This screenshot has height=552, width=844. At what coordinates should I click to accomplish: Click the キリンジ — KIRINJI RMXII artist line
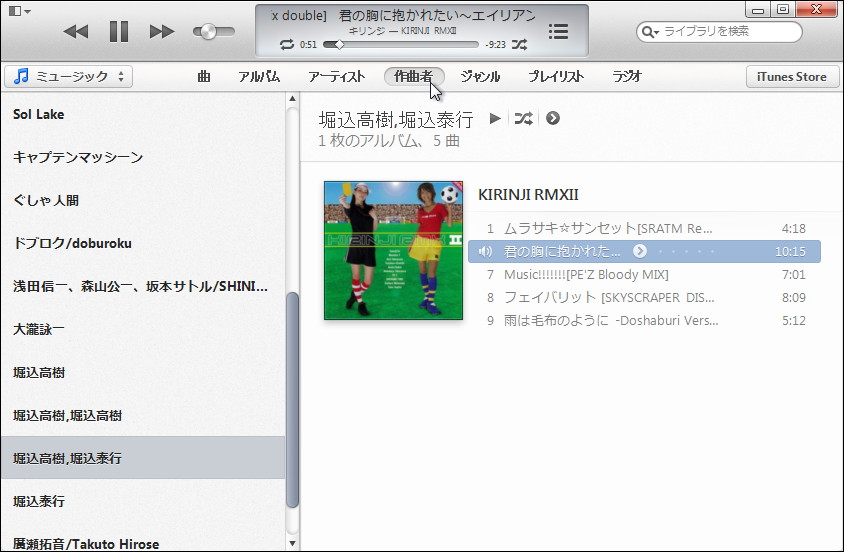(403, 31)
